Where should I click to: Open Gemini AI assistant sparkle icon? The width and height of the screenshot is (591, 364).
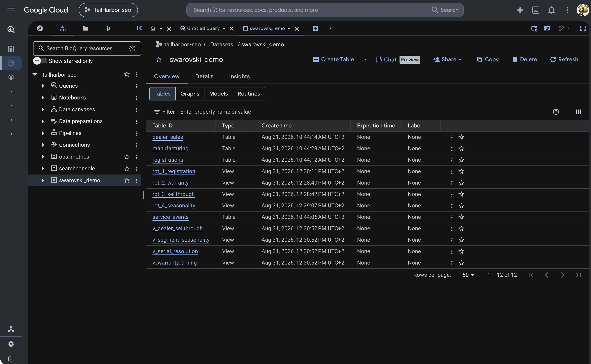pos(520,10)
